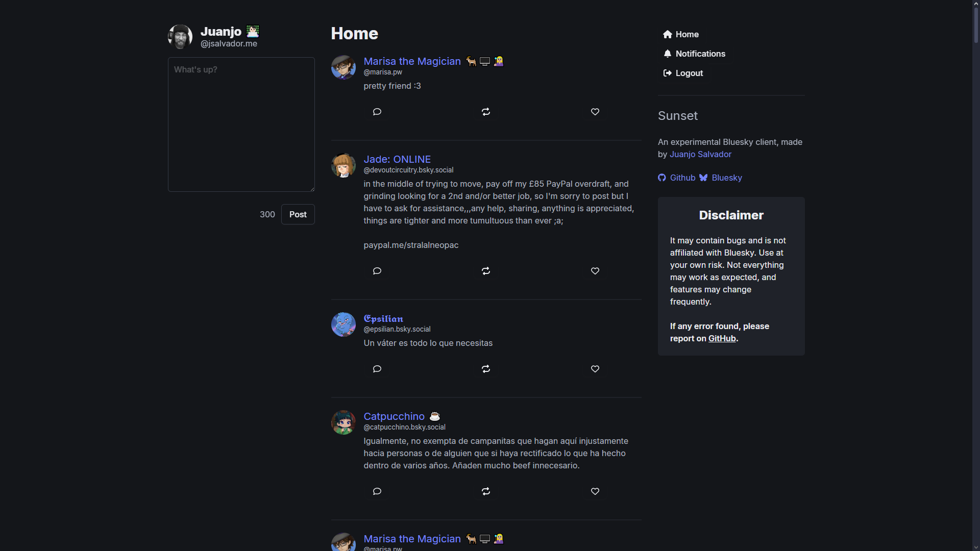Focus the "What's up?" text box
This screenshot has width=980, height=551.
(x=241, y=124)
